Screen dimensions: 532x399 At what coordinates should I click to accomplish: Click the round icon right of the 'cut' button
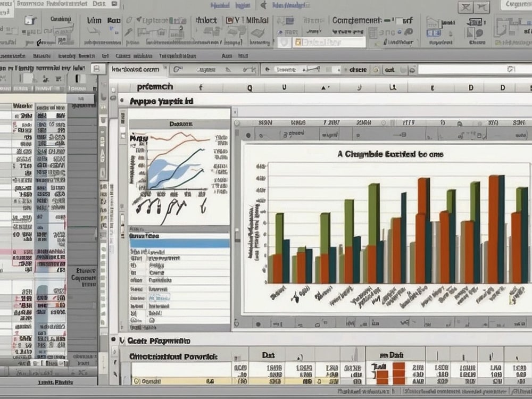(412, 70)
